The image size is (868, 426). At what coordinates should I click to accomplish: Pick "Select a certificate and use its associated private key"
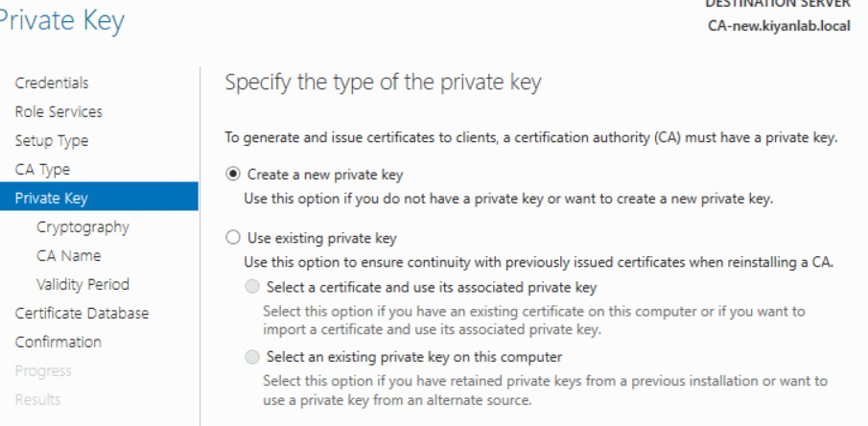coord(252,286)
